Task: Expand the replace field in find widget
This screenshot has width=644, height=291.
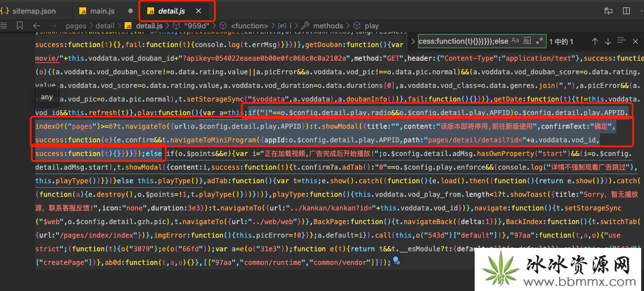Action: (x=412, y=41)
